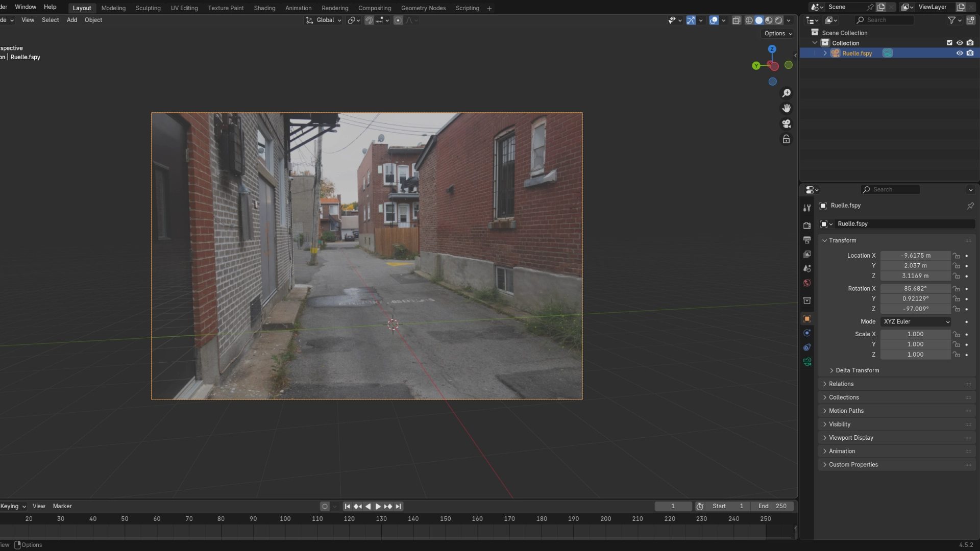Switch viewport to wireframe shading mode
The height and width of the screenshot is (551, 980).
tap(749, 20)
